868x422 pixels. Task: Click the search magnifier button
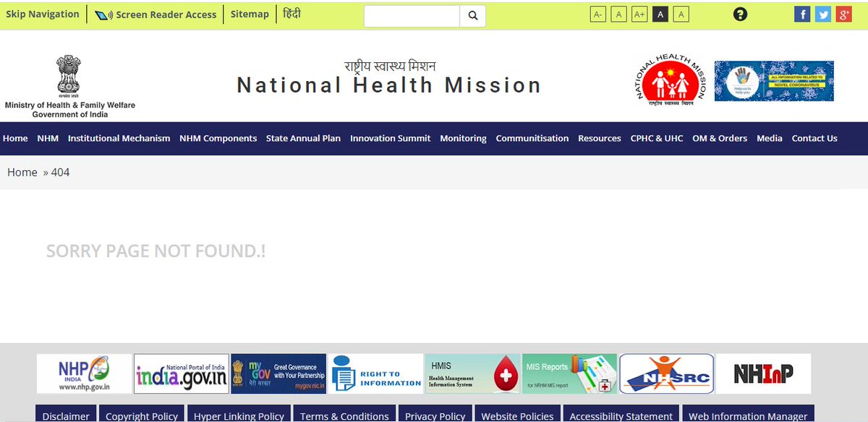pos(473,16)
